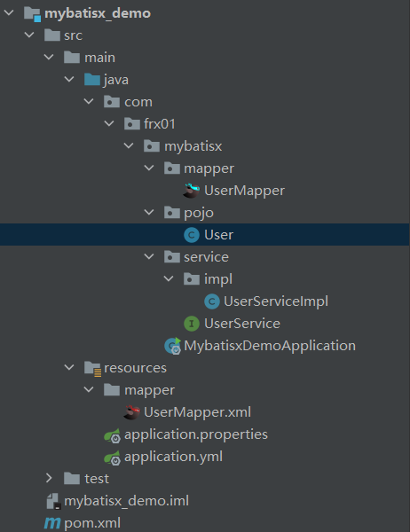Select the blue java source folder

click(x=106, y=80)
